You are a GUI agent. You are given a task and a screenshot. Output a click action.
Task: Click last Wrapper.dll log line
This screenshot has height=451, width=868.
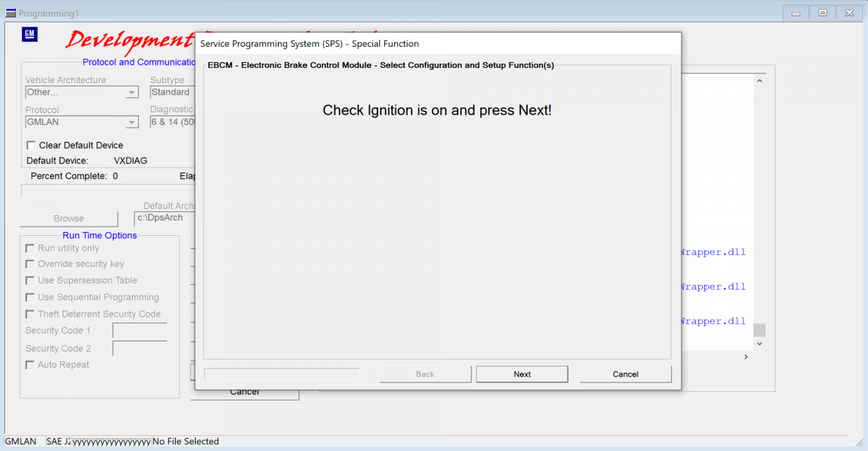pos(713,321)
